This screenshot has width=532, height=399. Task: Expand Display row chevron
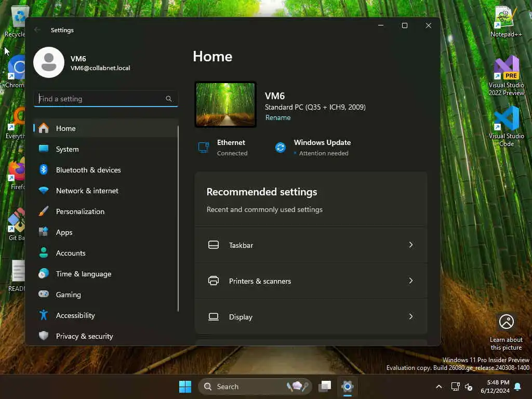tap(411, 316)
